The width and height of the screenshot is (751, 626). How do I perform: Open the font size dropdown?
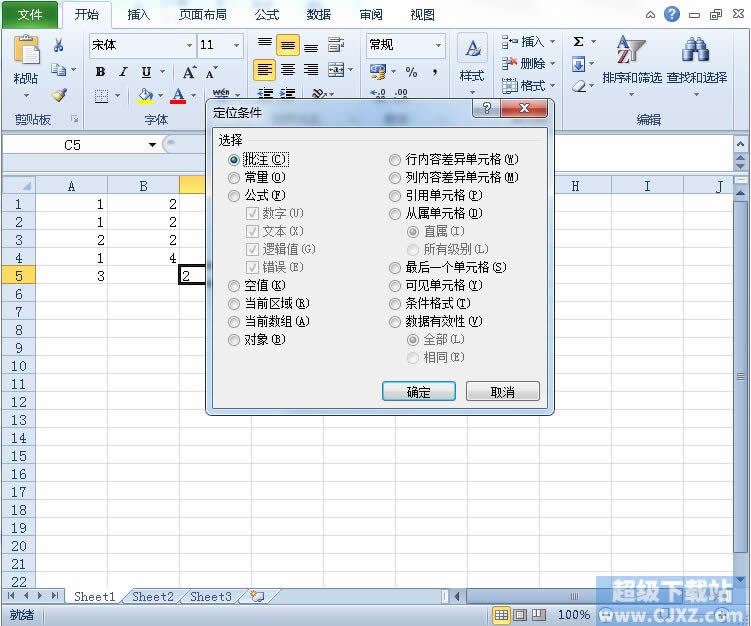coord(236,46)
